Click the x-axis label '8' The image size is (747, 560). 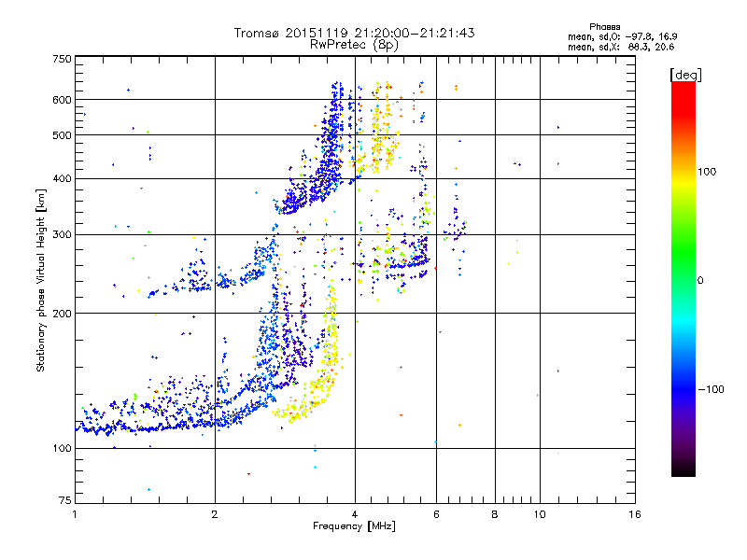(x=495, y=514)
